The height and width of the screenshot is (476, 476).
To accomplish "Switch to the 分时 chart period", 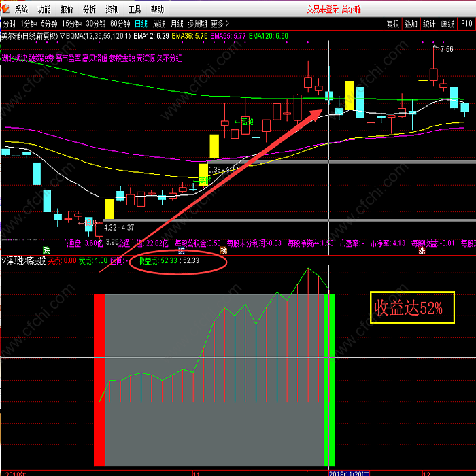I will point(9,24).
